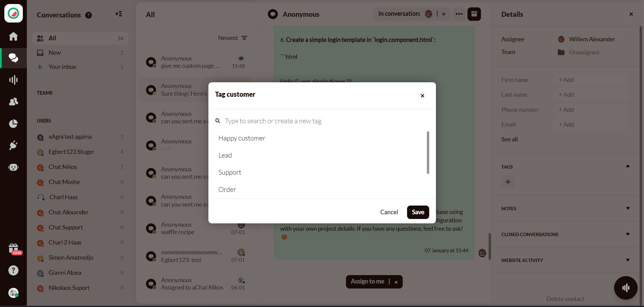Open the Assign to me dropdown arrow
This screenshot has width=644, height=307.
[396, 282]
